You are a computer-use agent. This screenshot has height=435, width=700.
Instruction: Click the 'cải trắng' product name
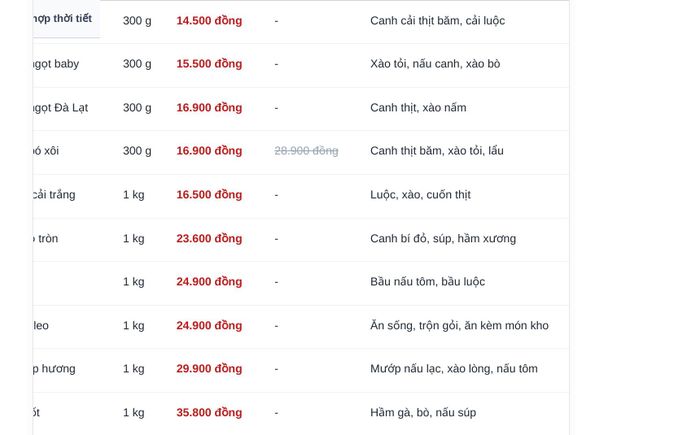[x=54, y=195]
